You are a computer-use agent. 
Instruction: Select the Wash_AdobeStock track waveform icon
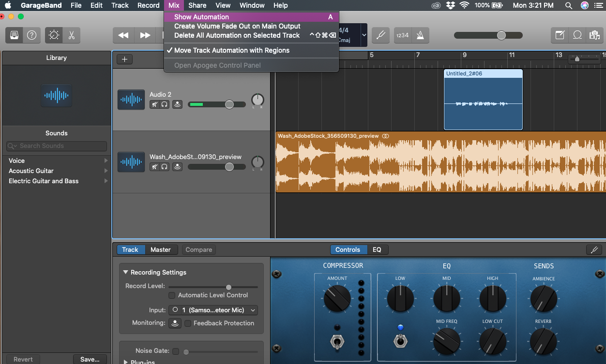[x=131, y=162]
